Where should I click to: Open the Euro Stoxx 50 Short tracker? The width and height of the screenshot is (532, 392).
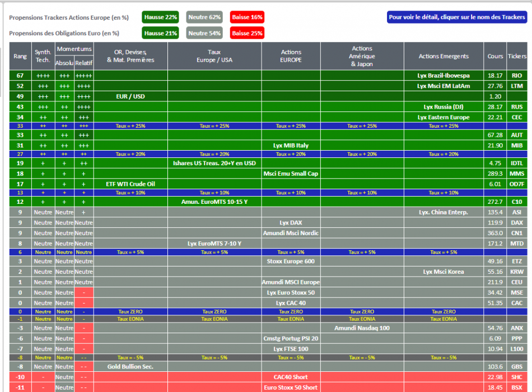291,388
